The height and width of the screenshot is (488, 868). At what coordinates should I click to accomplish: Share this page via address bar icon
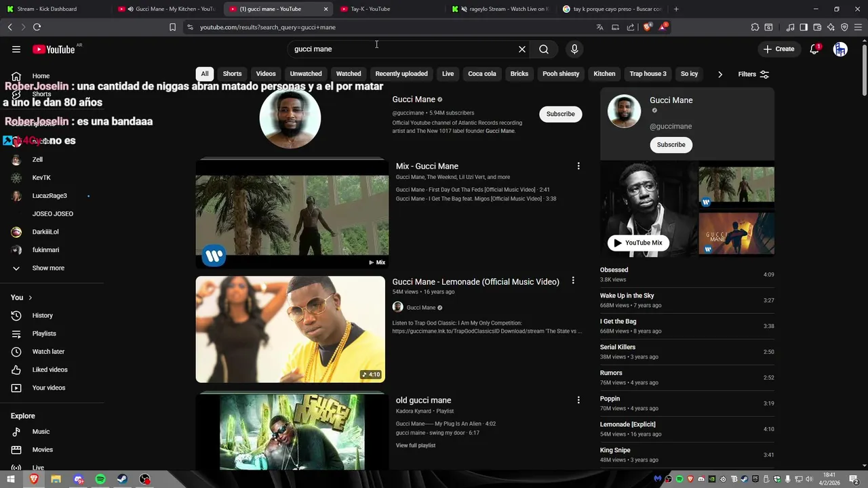pos(631,27)
